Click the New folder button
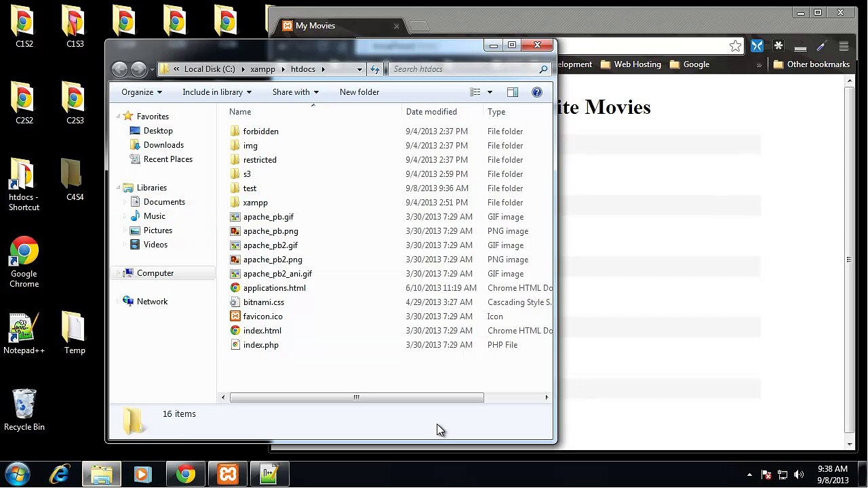Viewport: 868px width, 488px height. tap(359, 92)
